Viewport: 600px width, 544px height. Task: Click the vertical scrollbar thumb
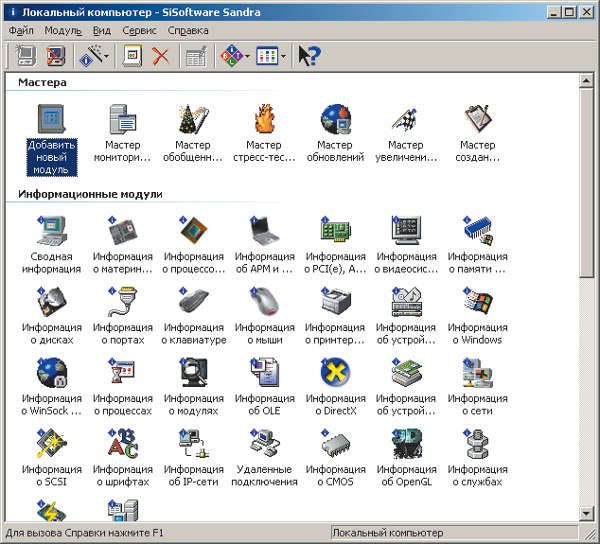[586, 183]
